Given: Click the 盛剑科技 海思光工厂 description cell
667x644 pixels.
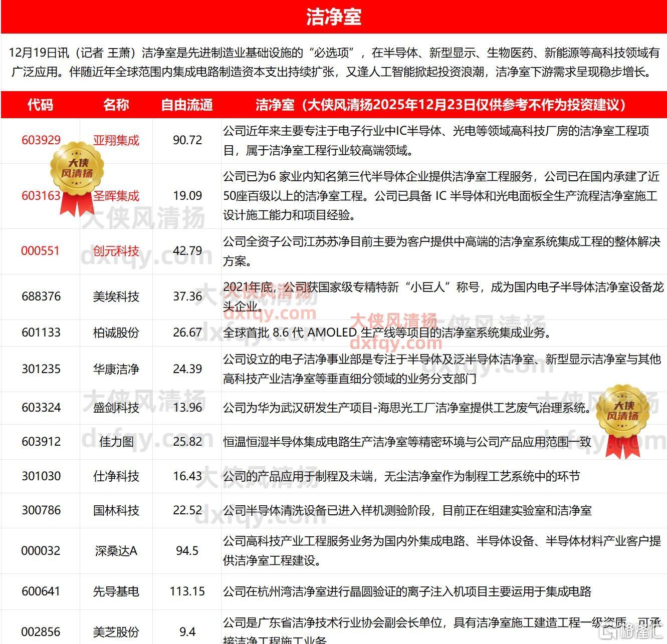Looking at the screenshot, I should click(443, 408).
